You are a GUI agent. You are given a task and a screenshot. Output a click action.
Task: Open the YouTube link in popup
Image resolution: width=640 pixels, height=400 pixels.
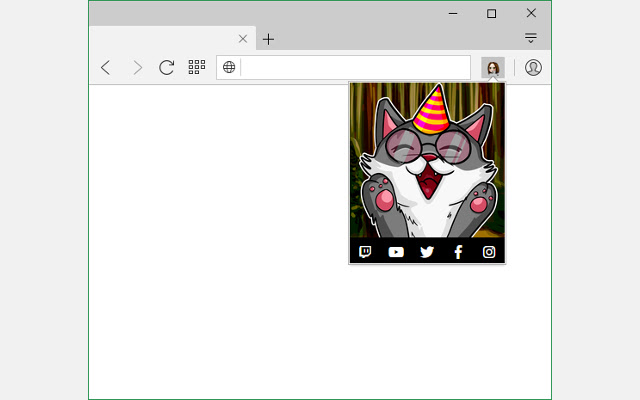coord(396,252)
